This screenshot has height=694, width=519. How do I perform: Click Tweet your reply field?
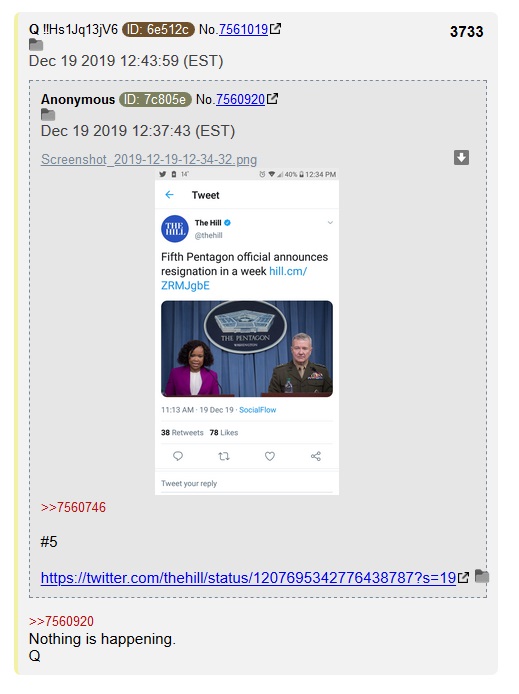[x=247, y=484]
